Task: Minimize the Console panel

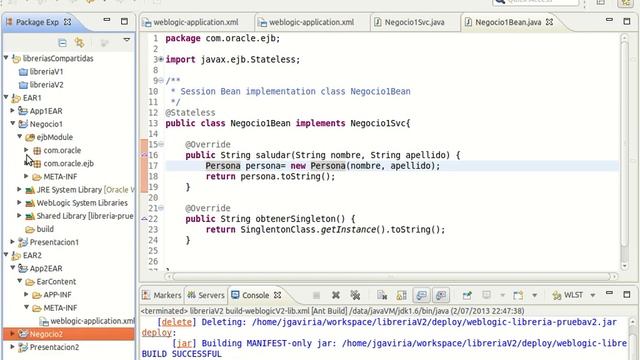Action: [x=609, y=293]
